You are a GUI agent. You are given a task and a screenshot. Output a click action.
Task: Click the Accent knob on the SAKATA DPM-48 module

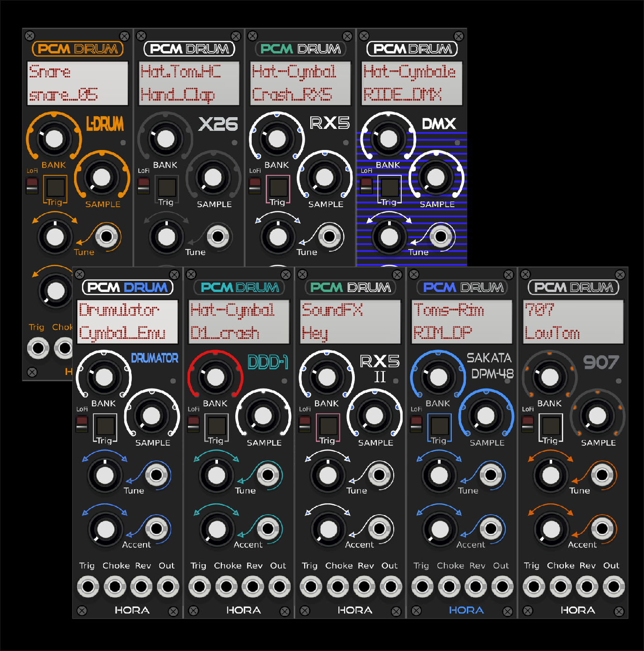(x=440, y=529)
